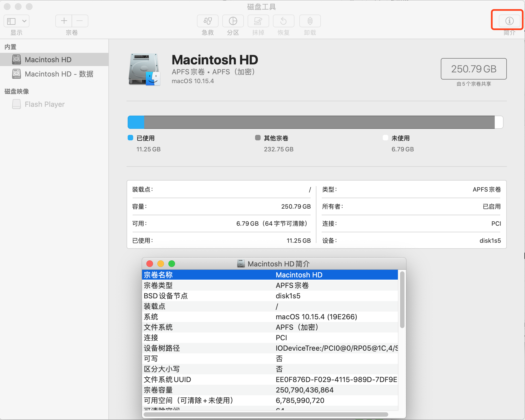The width and height of the screenshot is (525, 420).
Task: Select the 宗卷类型 row in info window
Action: click(x=270, y=285)
